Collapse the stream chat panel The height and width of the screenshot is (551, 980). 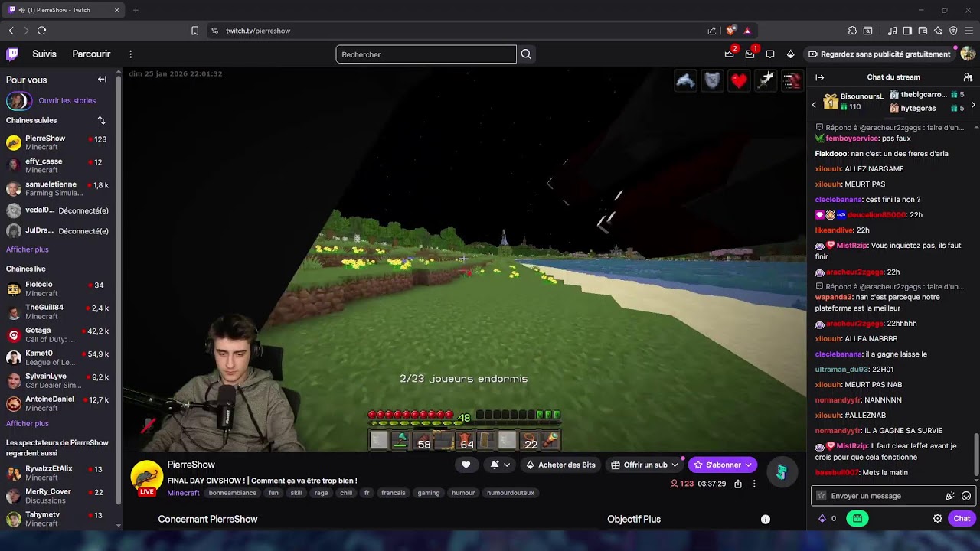click(x=819, y=77)
